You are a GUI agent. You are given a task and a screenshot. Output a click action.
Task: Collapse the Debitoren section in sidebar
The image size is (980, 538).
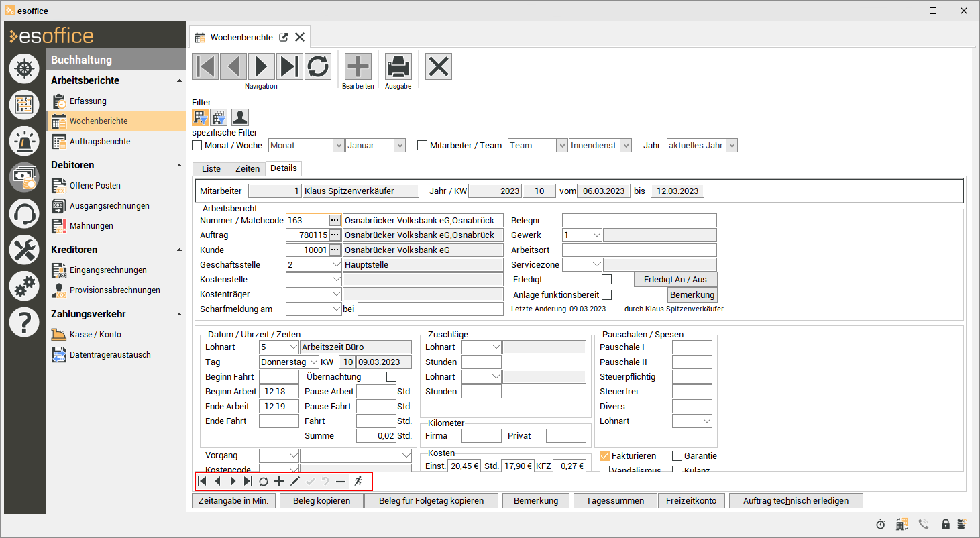point(179,165)
